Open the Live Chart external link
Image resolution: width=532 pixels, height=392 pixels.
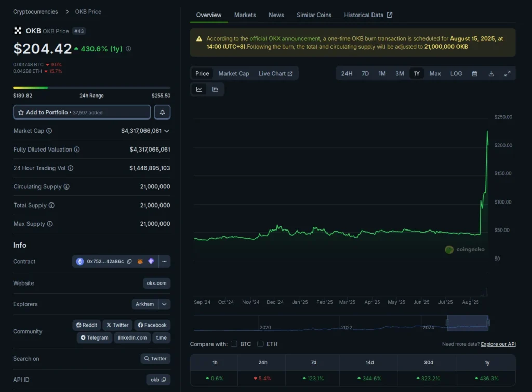coord(275,74)
